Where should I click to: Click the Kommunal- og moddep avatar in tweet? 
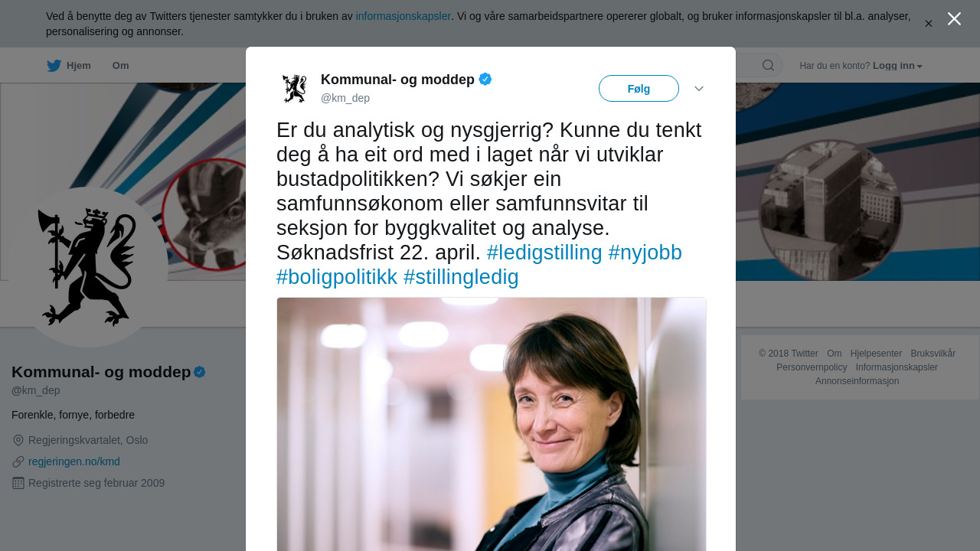click(x=294, y=88)
